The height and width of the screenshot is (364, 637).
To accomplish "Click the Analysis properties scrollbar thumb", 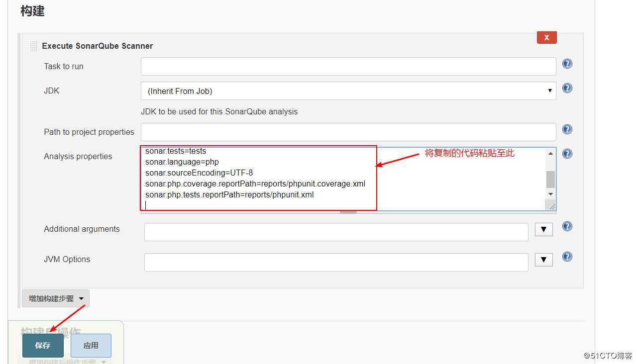I will pos(550,180).
